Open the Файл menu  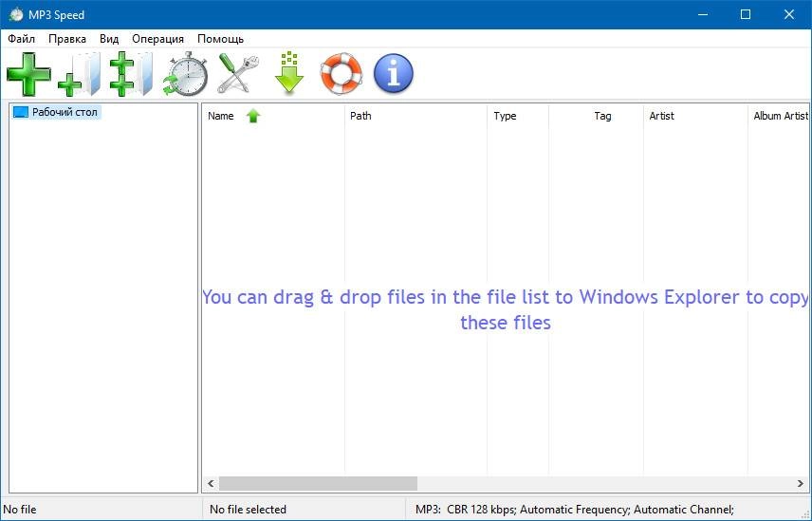(x=21, y=39)
